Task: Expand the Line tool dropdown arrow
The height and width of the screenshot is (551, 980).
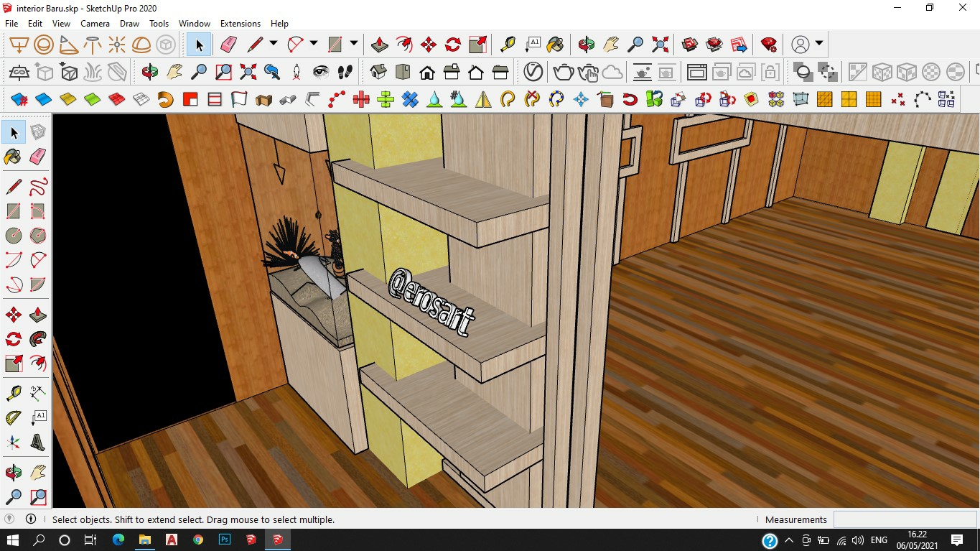Action: 274,44
